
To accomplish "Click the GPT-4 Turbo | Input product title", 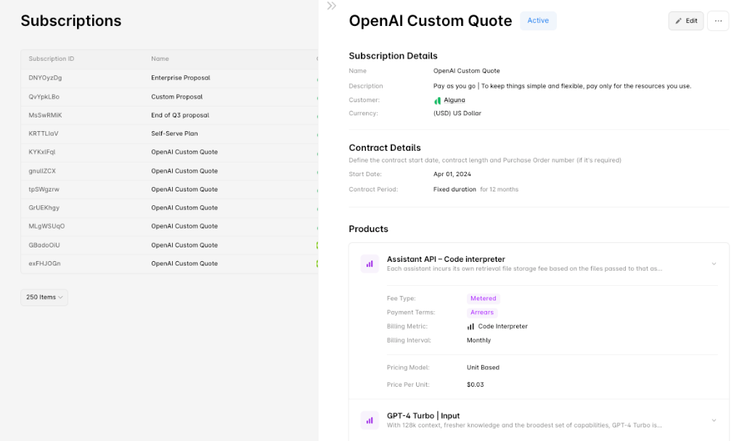I will (x=423, y=416).
